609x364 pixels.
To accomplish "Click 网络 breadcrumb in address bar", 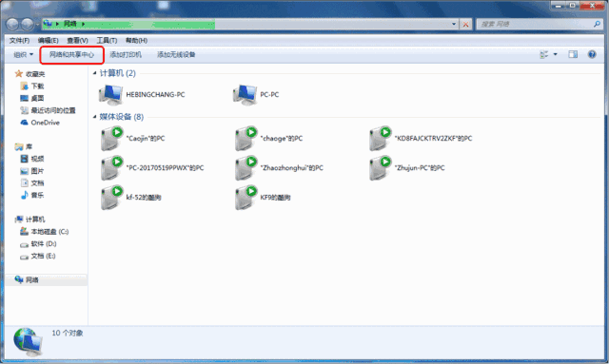I will point(69,24).
